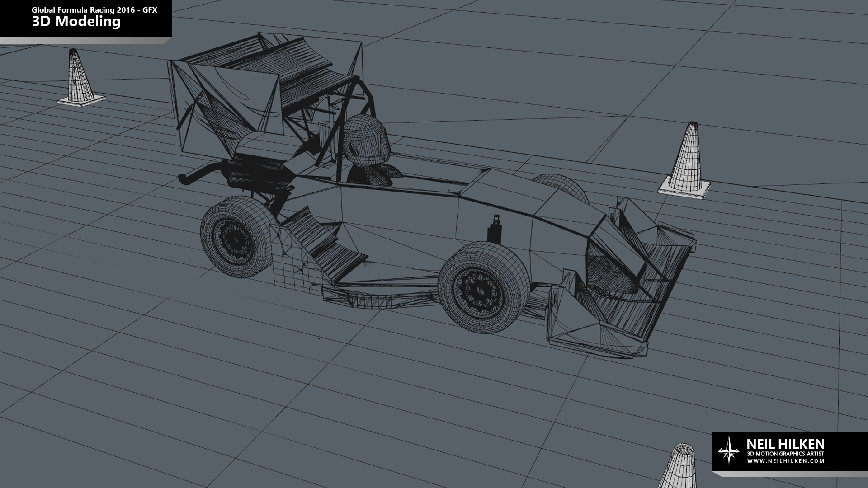Screen dimensions: 868x488
Task: Click the driver's helmet on the car model
Action: point(367,139)
